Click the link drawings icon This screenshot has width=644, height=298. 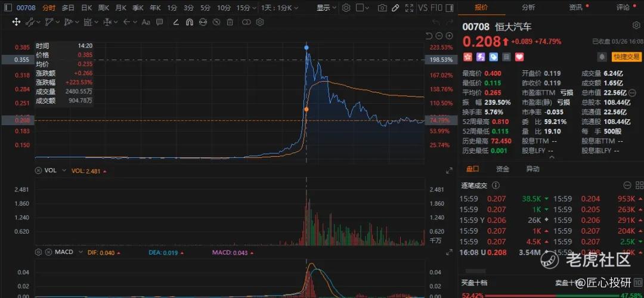click(203, 22)
